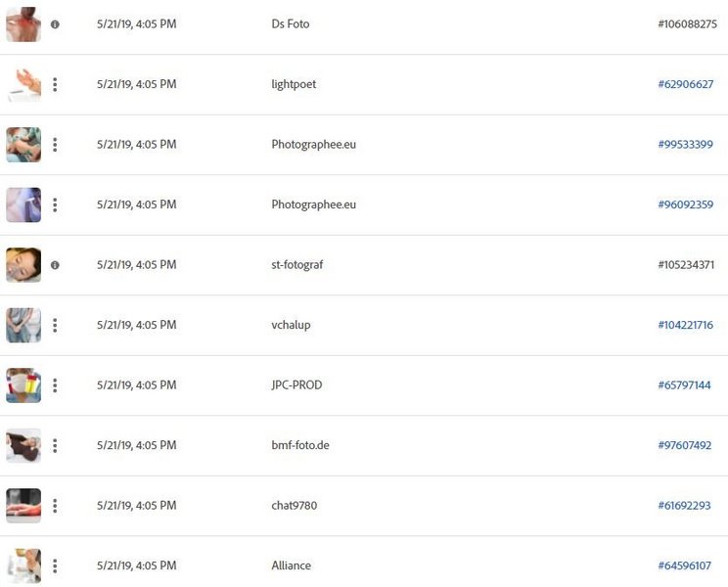Open the info icon in Ds Foto row
The width and height of the screenshot is (728, 587).
point(55,24)
